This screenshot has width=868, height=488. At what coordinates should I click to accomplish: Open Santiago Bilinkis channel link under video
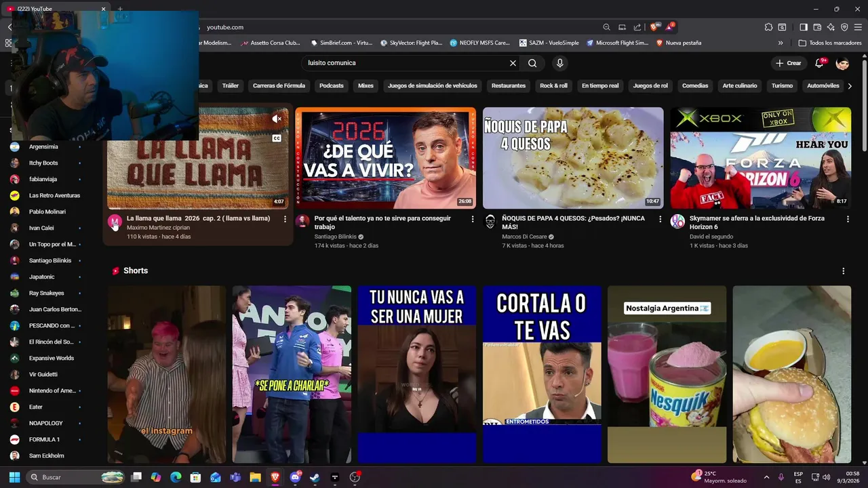pos(335,237)
